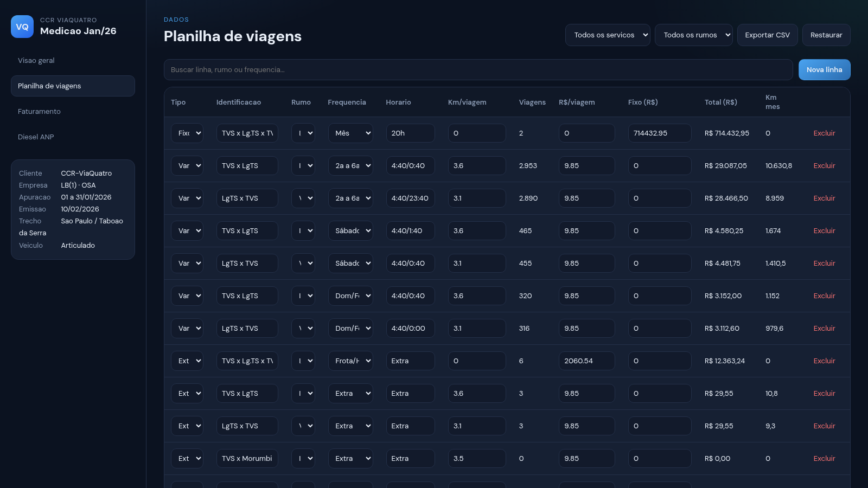Image resolution: width=868 pixels, height=488 pixels.
Task: Click the Cliente value CCR-ViaQuatro
Action: (x=86, y=173)
